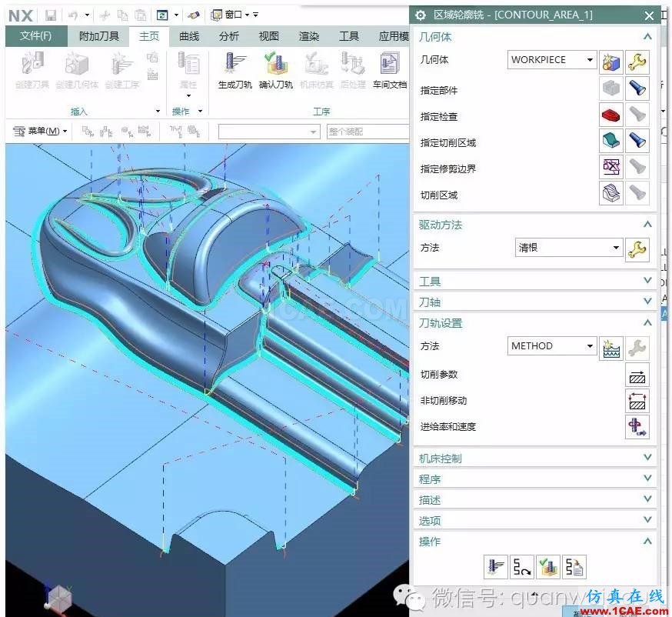Collapse the 几何体 section

tap(647, 37)
